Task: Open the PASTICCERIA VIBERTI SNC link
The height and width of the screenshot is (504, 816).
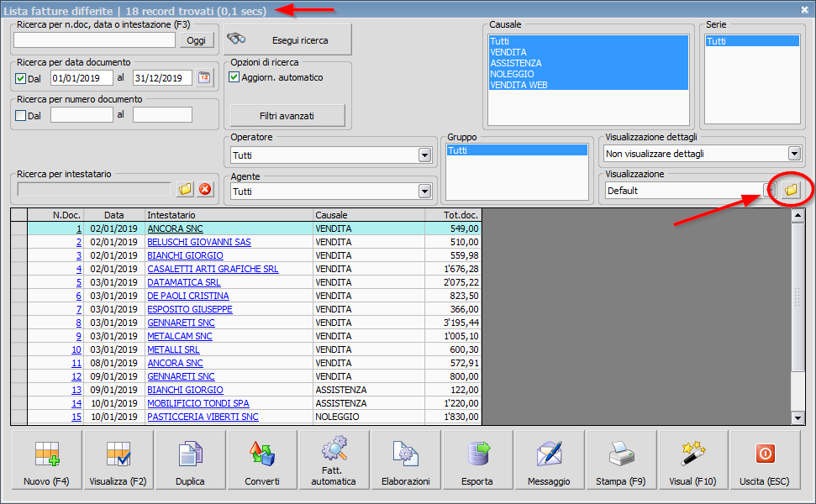Action: (203, 417)
